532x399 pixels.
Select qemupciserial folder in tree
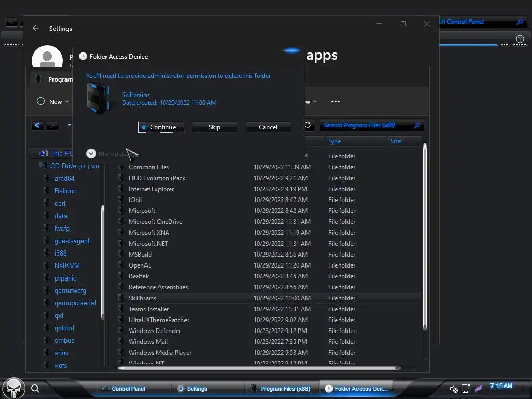pyautogui.click(x=75, y=303)
